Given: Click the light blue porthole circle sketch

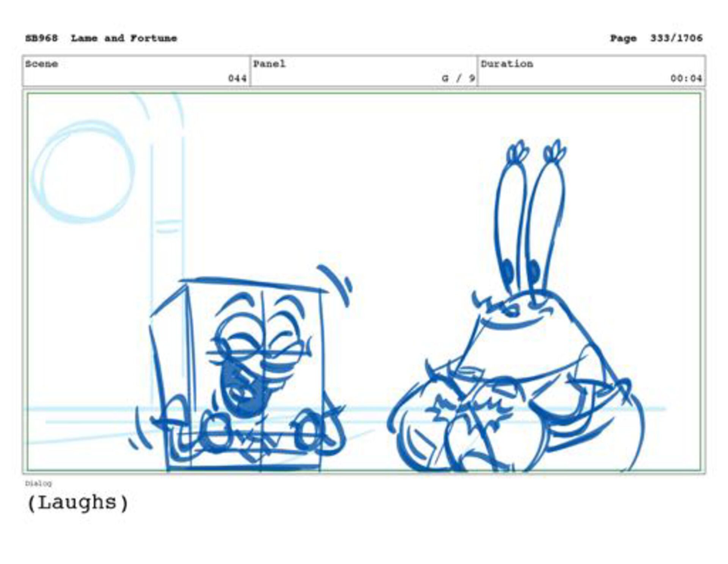Looking at the screenshot, I should (83, 172).
